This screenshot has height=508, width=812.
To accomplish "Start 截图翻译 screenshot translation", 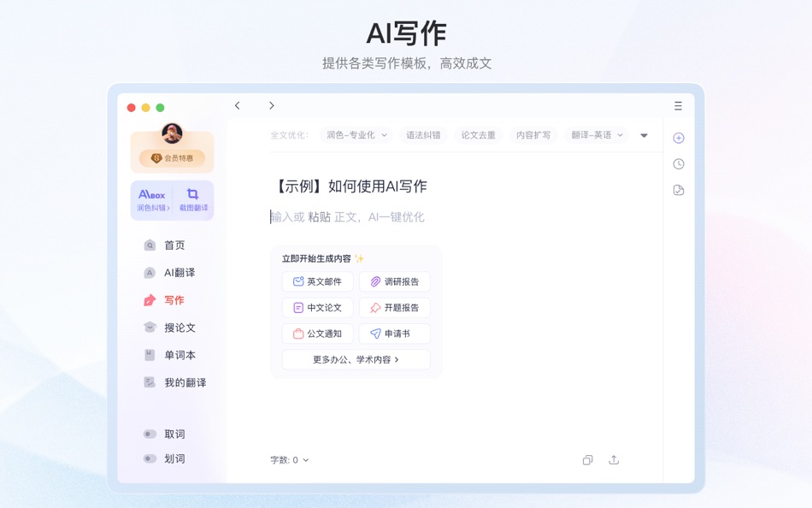I will pos(193,200).
